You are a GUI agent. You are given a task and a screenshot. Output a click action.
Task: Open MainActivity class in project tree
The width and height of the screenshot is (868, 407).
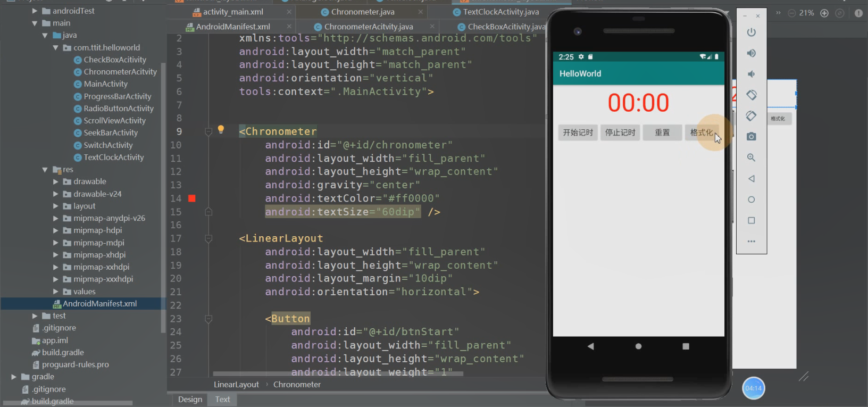point(105,84)
